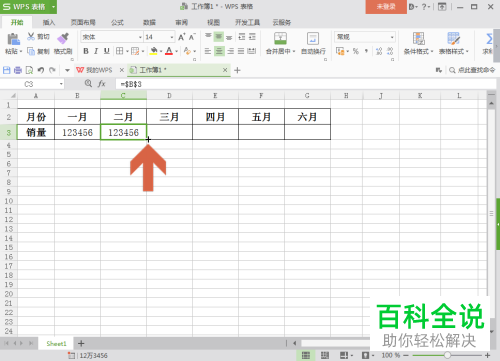Click the Save icon in quick toolbar

(x=7, y=70)
